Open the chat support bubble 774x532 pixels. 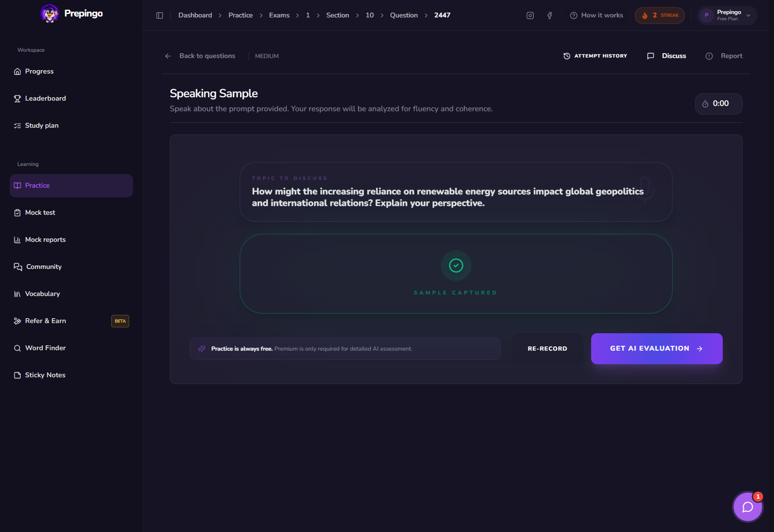[748, 507]
